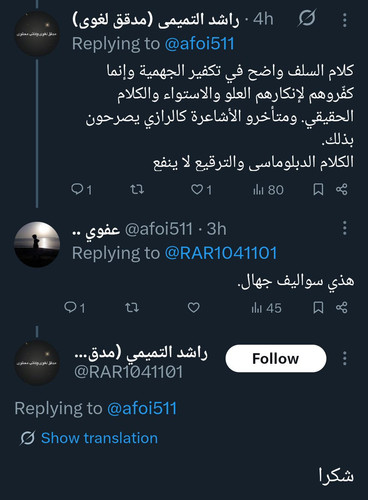Bookmark the first tweet

[318, 189]
